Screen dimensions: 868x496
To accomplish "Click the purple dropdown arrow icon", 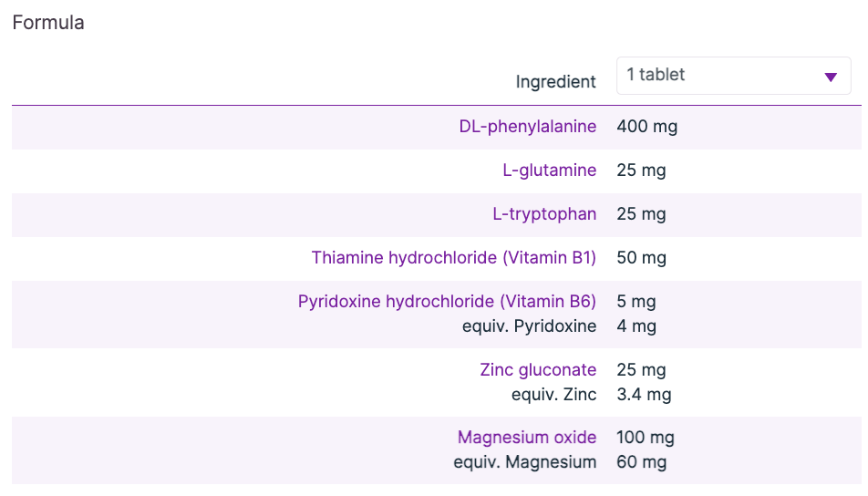I will 831,77.
